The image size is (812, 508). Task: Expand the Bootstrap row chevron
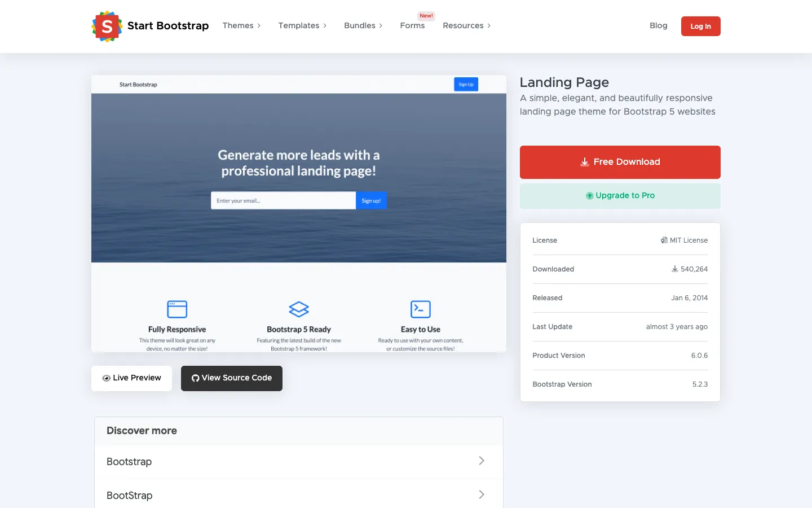click(482, 461)
